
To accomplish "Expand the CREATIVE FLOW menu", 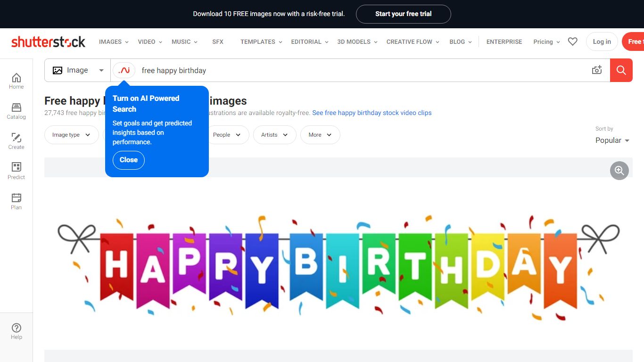I will [x=413, y=41].
